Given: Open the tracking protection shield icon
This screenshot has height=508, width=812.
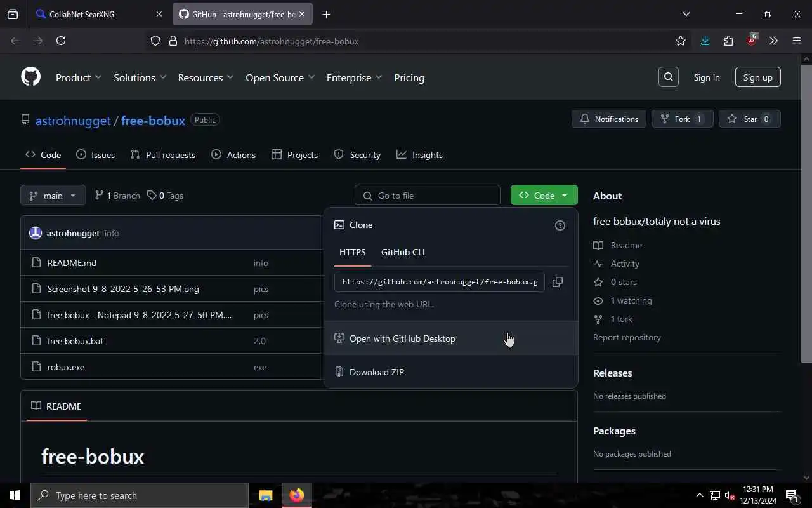Looking at the screenshot, I should click(155, 41).
